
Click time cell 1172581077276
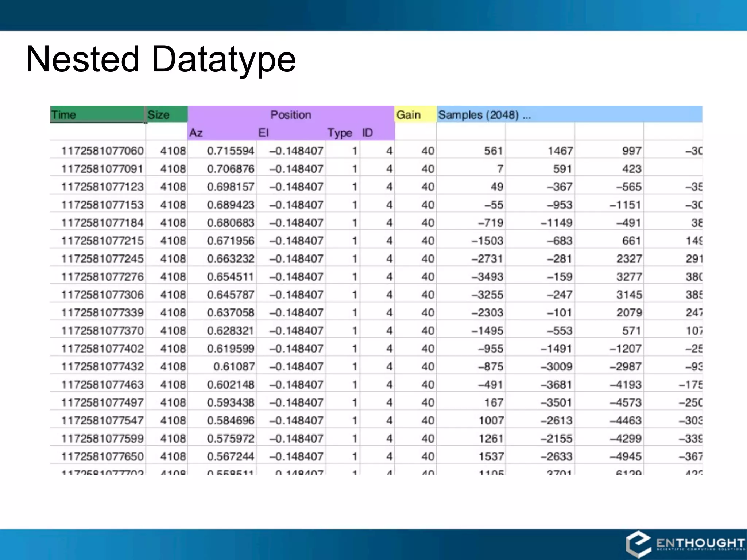[x=102, y=276]
